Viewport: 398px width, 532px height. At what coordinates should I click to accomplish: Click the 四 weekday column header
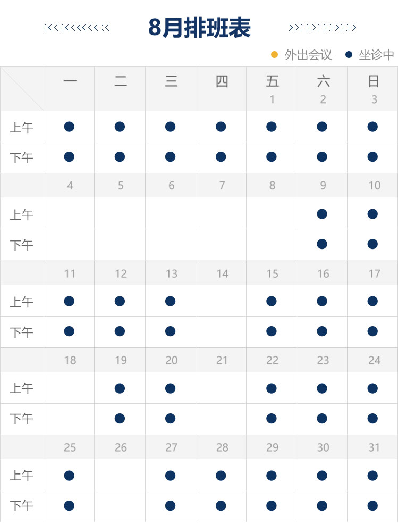point(222,81)
